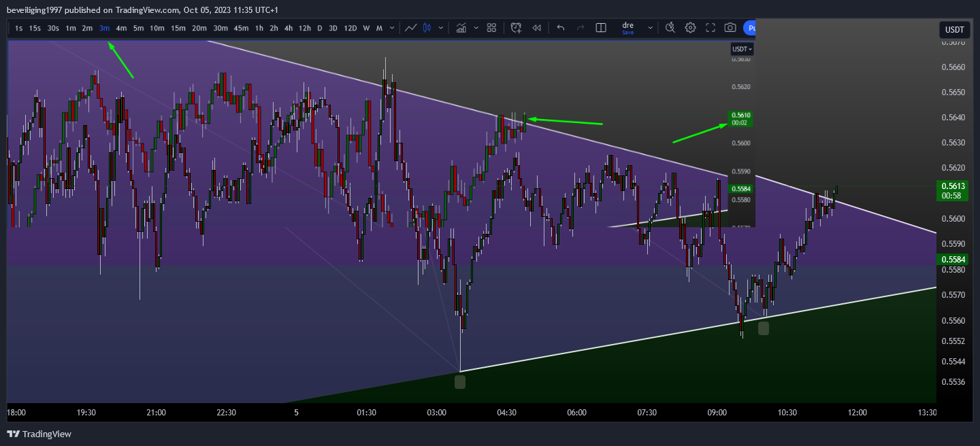Select the 1s timeframe
This screenshot has height=446, width=980.
[x=18, y=28]
